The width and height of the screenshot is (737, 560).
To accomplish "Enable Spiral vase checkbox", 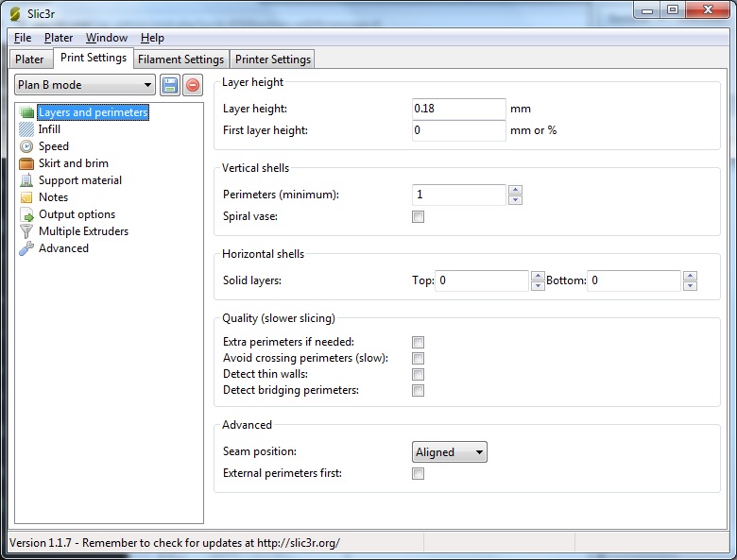I will [x=418, y=216].
